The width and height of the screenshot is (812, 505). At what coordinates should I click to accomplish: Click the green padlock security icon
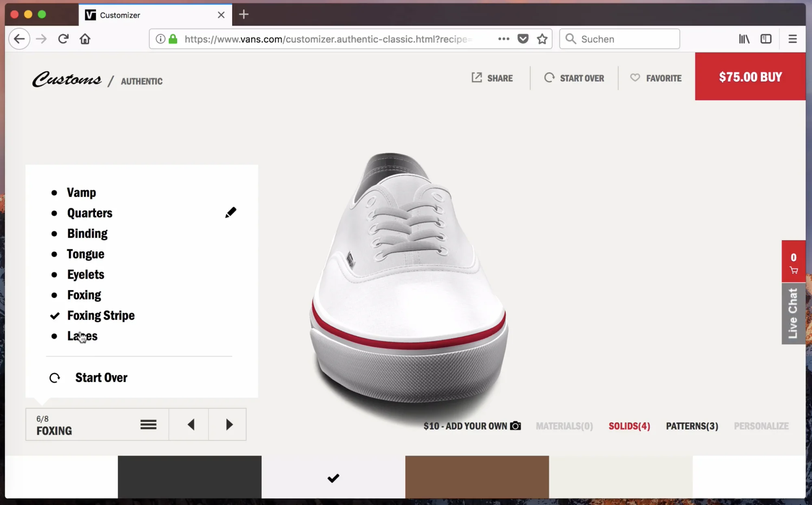point(173,39)
